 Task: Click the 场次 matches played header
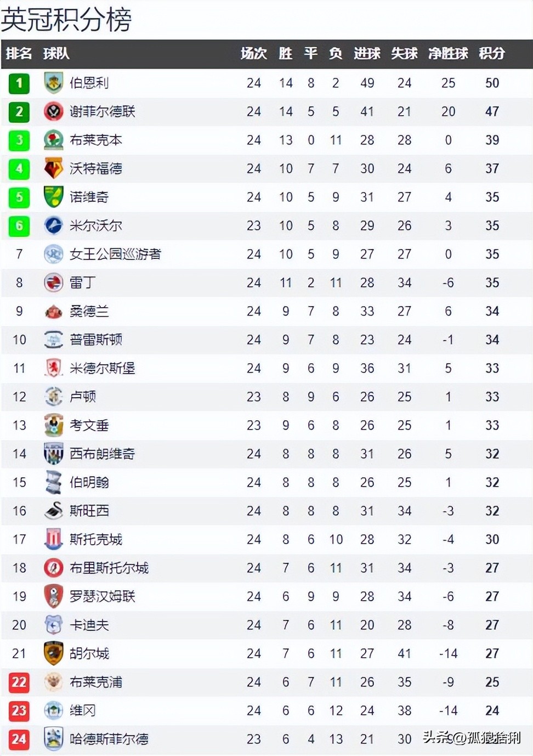pos(253,53)
